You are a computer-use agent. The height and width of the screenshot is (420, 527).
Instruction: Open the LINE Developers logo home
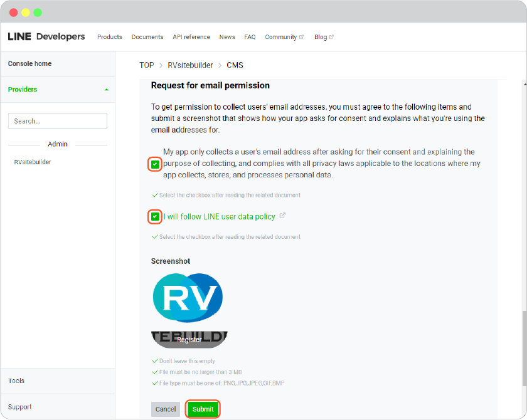(46, 36)
